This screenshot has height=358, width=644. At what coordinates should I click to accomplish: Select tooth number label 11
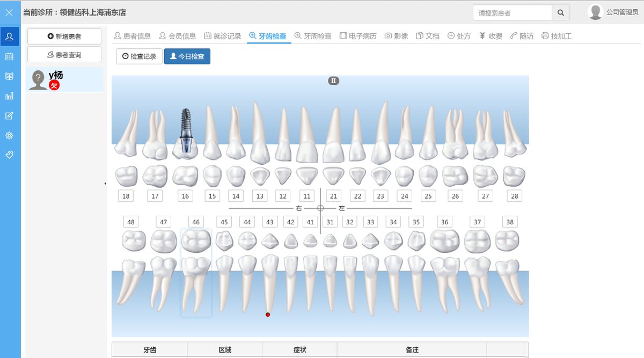[x=306, y=196]
